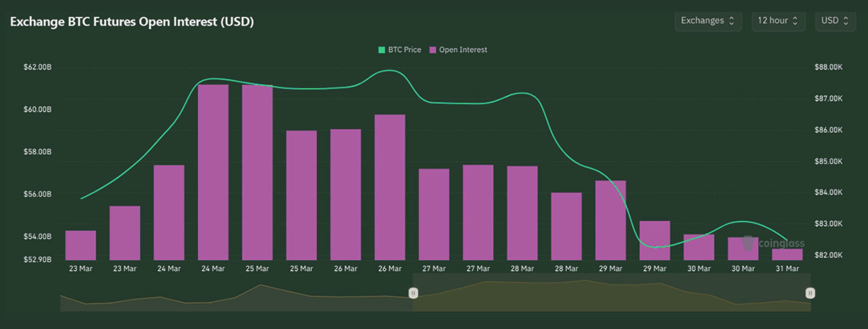Toggle BTC Price legend series
Viewport: 868px width, 329px height.
[404, 50]
